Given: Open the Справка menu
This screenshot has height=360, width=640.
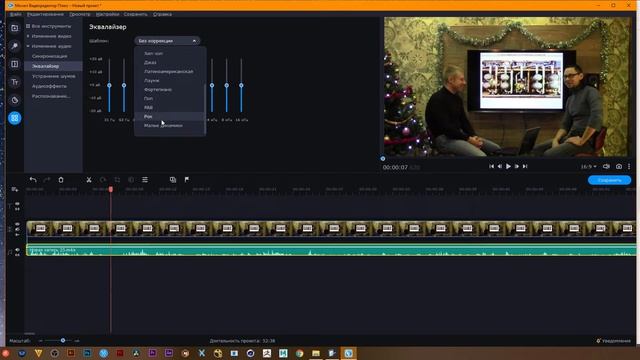Looking at the screenshot, I should (x=162, y=14).
